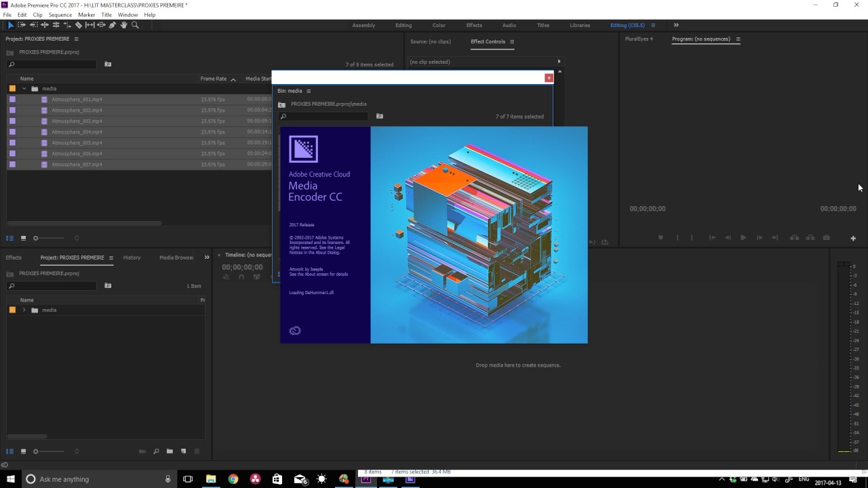Expand the media bin in lower Project panel

click(24, 310)
